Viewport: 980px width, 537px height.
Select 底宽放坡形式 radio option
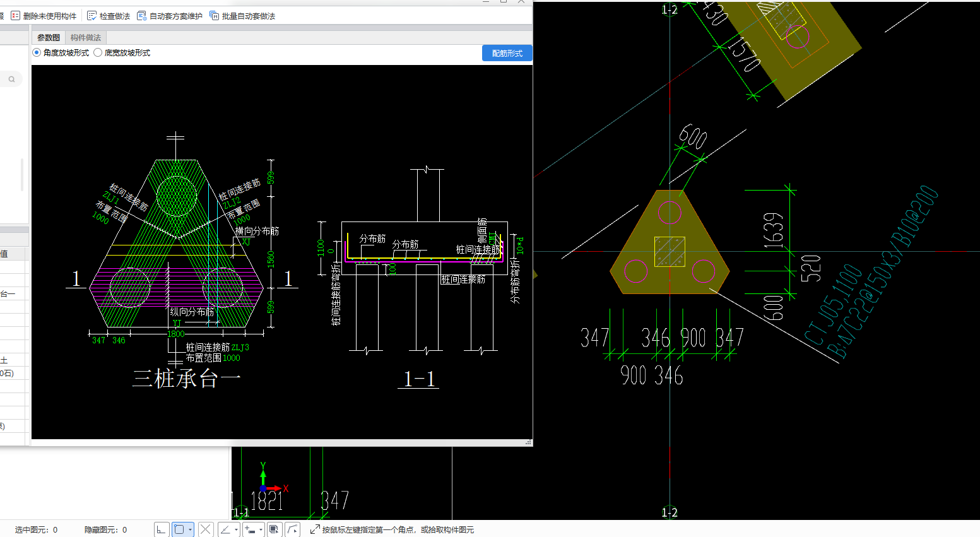tap(122, 53)
